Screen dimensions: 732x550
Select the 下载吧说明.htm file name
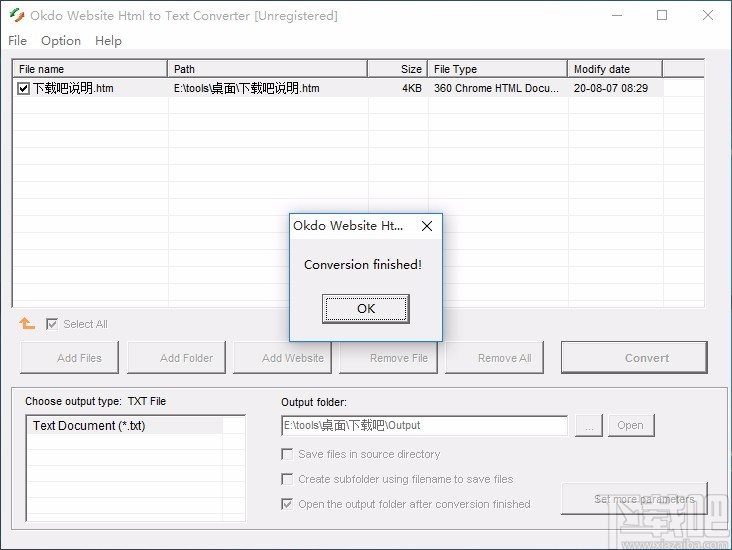click(73, 88)
